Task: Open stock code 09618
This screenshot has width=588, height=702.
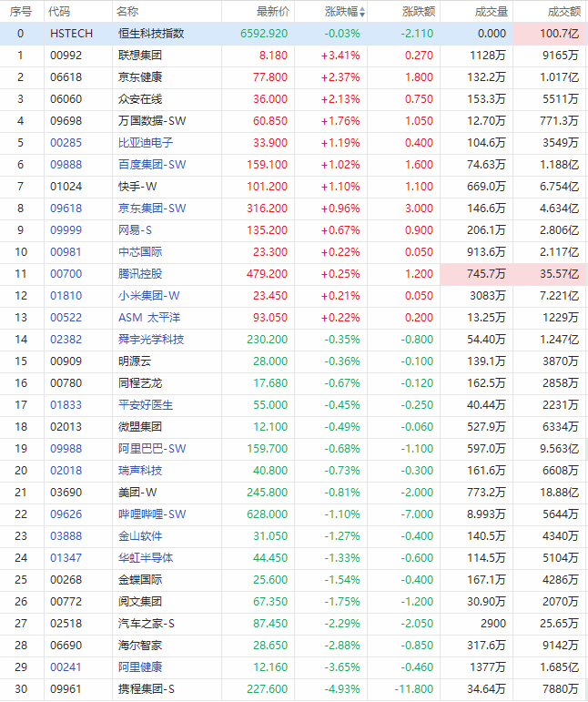Action: pyautogui.click(x=66, y=209)
